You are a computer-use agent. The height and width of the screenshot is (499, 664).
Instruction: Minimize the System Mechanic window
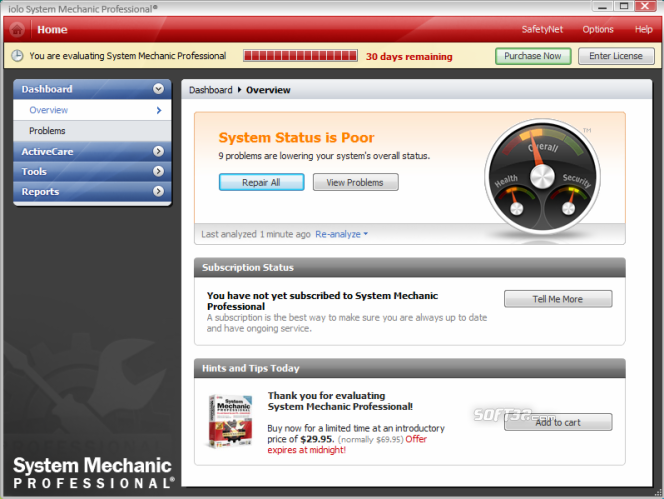point(602,6)
